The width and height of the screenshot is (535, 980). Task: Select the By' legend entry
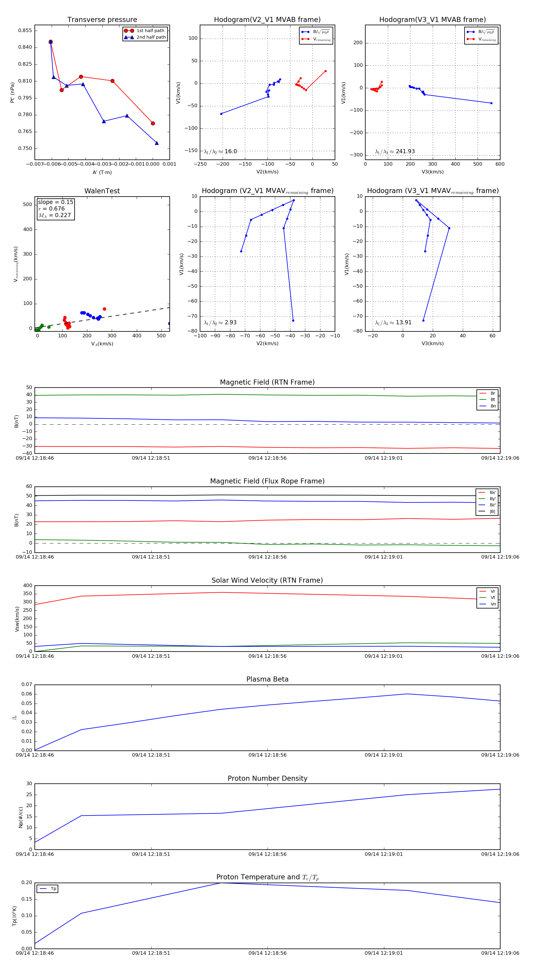point(487,499)
